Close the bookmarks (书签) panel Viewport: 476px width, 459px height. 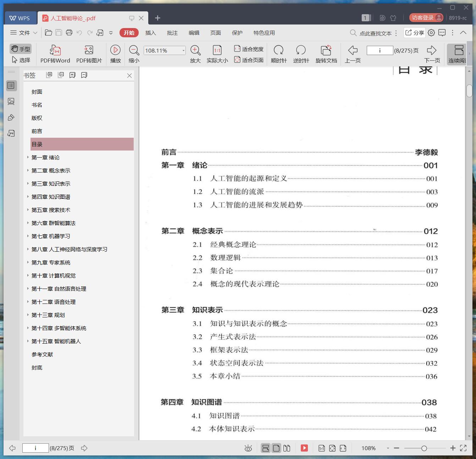coord(129,75)
